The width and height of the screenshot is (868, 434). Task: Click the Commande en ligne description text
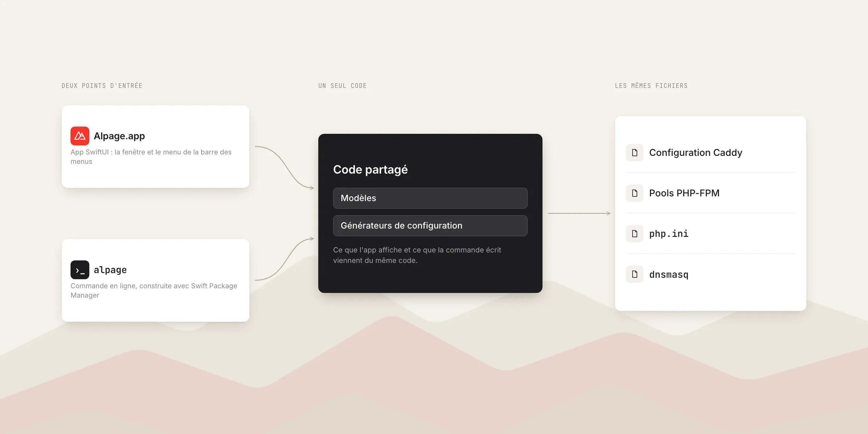(x=154, y=290)
